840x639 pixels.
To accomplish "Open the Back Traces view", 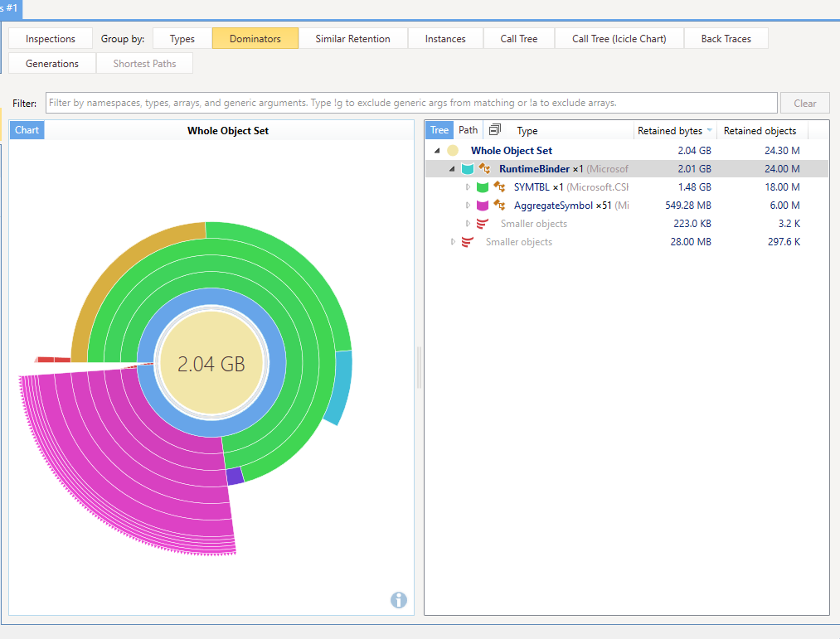I will (726, 38).
